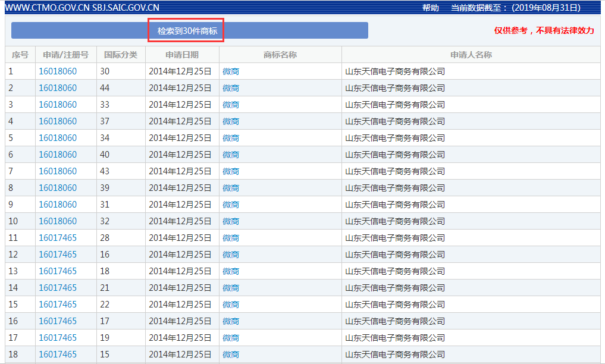Open 微商 trademark name in row 15
Screen dimensions: 605x364
231,305
